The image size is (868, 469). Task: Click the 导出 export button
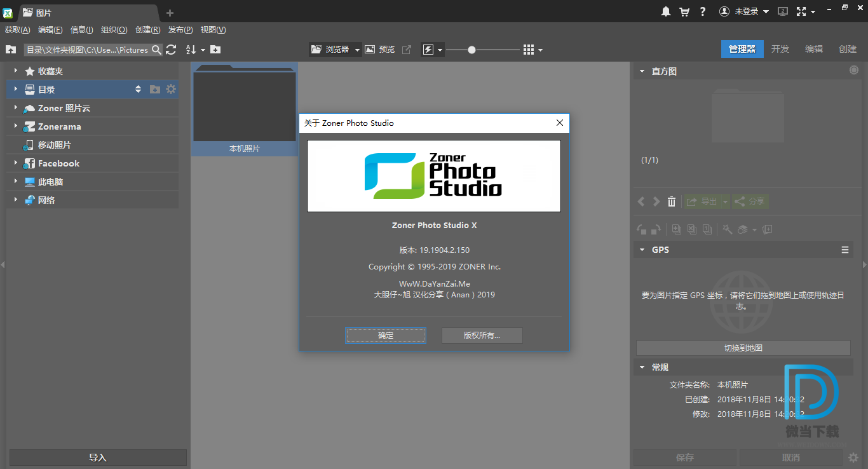tap(702, 201)
